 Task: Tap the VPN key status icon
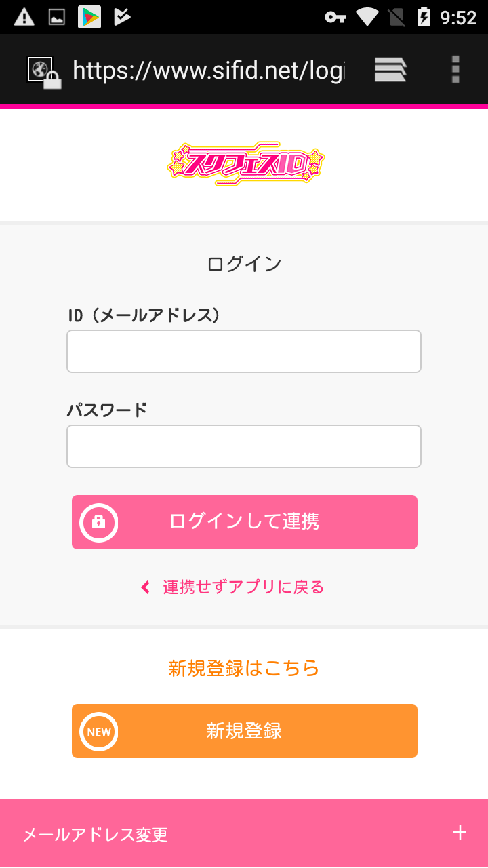[335, 18]
